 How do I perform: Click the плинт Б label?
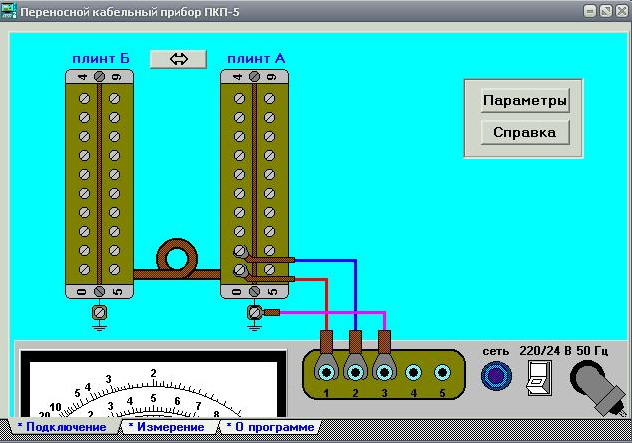(x=101, y=58)
